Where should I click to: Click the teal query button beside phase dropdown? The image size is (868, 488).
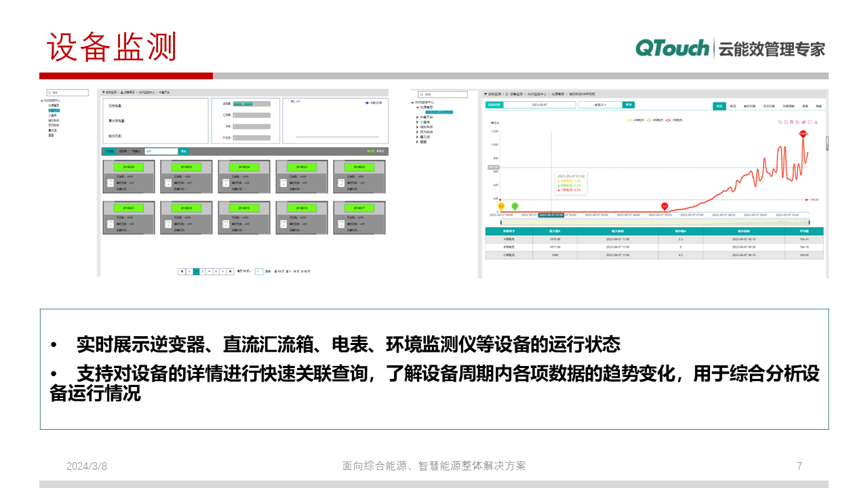(x=629, y=105)
